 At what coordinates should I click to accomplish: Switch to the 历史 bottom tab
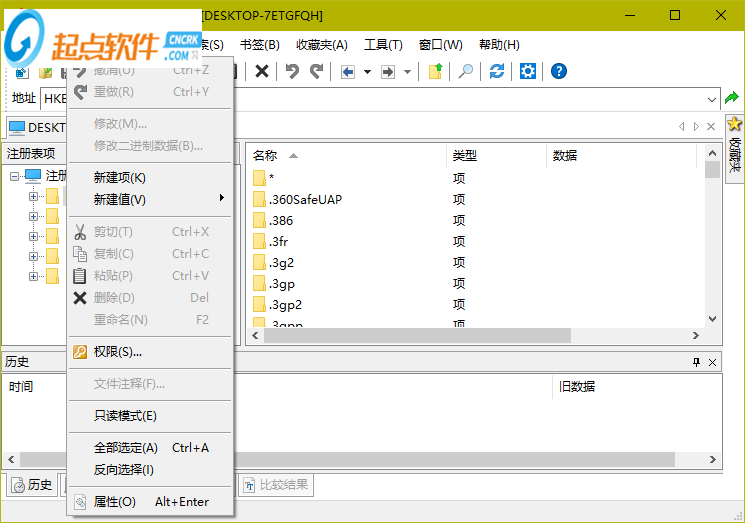pos(31,485)
